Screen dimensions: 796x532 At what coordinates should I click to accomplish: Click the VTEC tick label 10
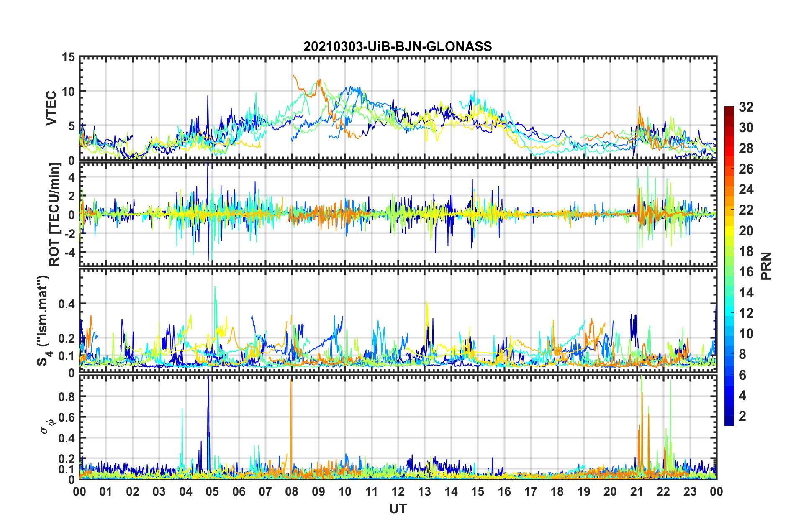[67, 92]
